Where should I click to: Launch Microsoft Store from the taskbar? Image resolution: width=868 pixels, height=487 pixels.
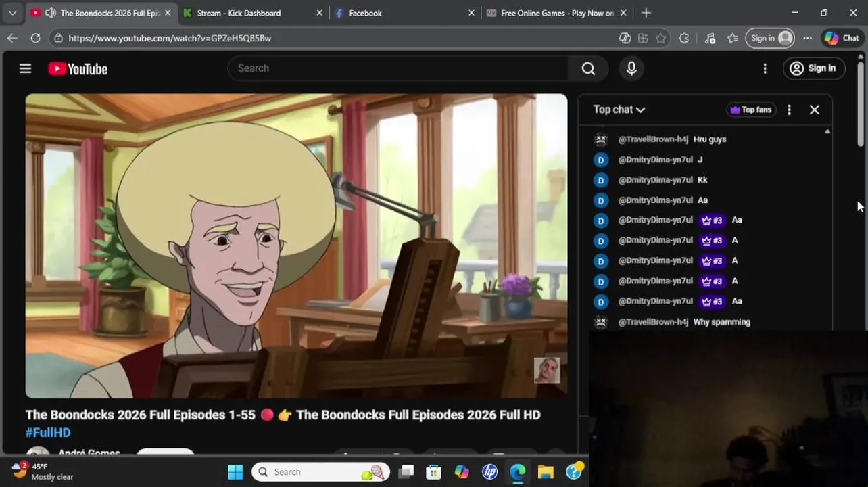pyautogui.click(x=433, y=472)
